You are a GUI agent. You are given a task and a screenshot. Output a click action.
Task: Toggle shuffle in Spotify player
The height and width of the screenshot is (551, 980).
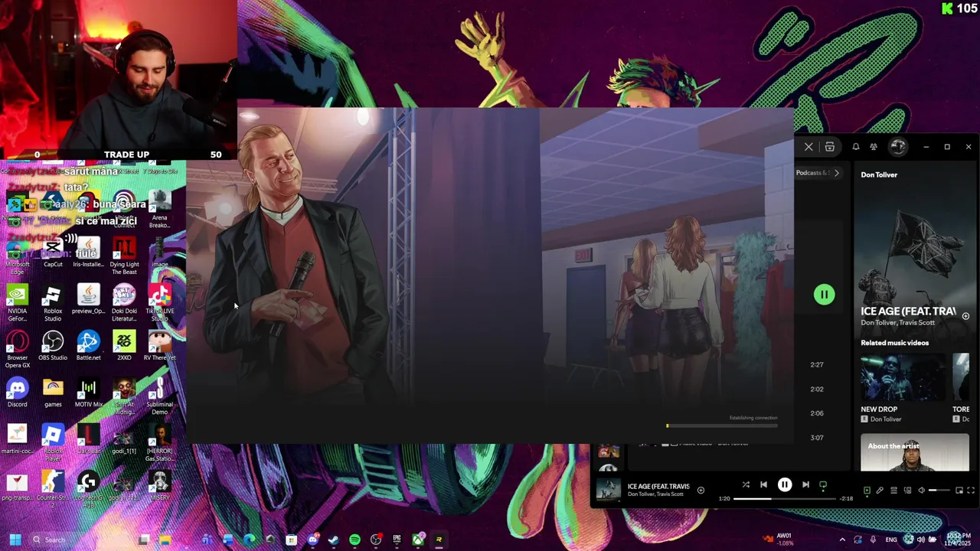(x=746, y=484)
